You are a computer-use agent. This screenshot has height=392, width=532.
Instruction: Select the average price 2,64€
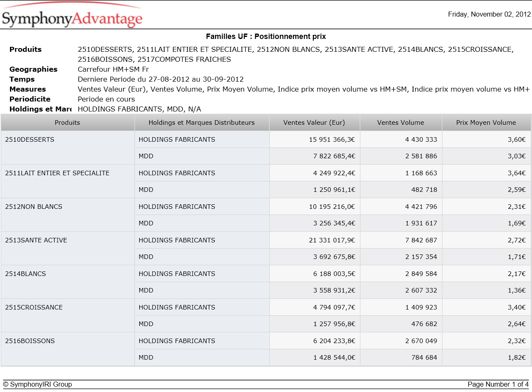[517, 324]
